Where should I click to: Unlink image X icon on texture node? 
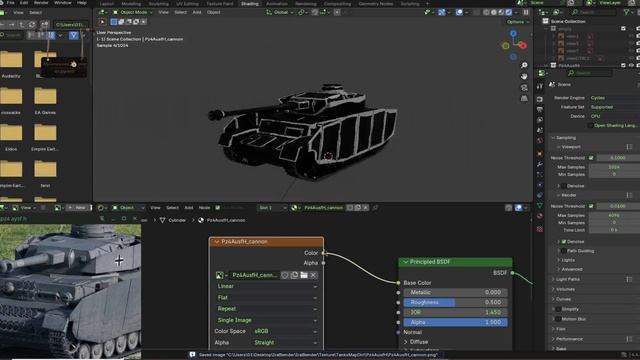point(313,275)
